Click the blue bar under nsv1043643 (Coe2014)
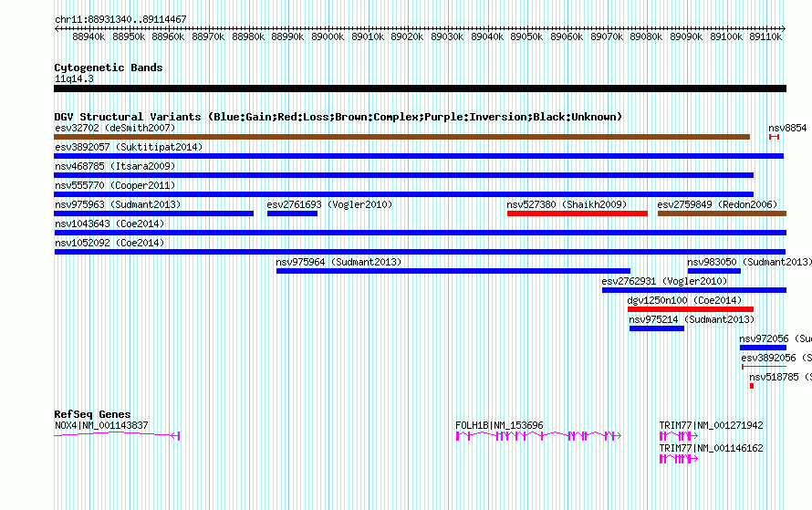The height and width of the screenshot is (510, 812). pos(420,233)
